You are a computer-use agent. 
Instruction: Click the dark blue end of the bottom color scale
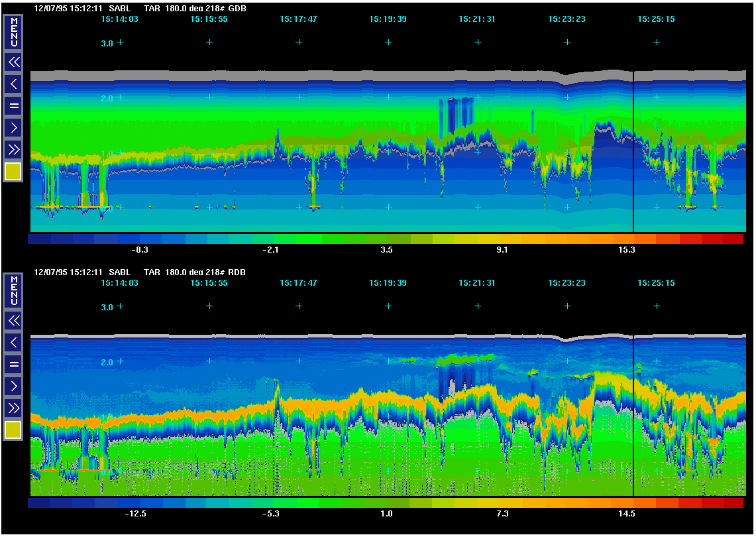[x=39, y=503]
